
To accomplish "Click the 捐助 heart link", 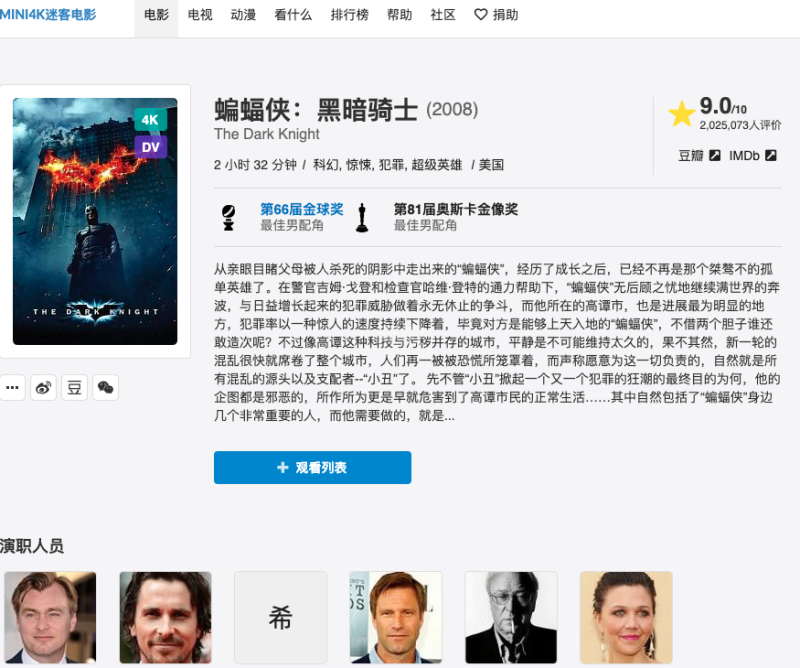I will (x=496, y=15).
